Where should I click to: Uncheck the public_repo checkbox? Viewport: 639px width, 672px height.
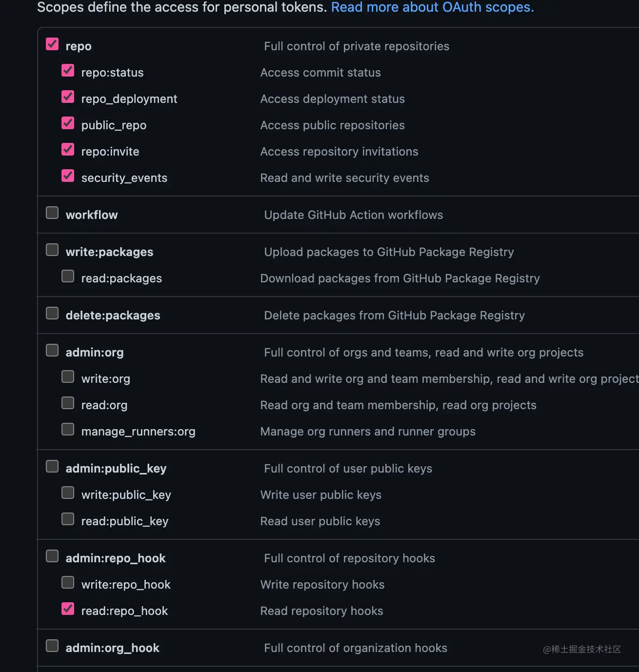68,123
